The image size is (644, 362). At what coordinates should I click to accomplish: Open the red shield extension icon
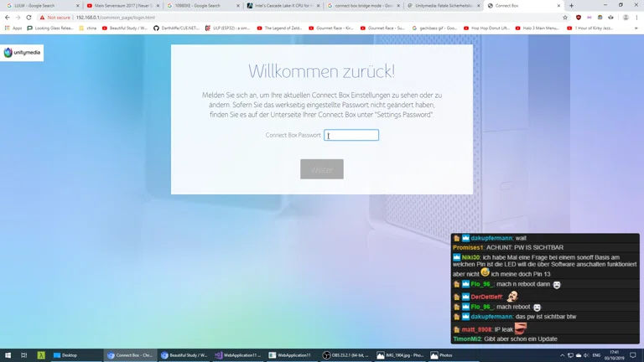pos(579,18)
